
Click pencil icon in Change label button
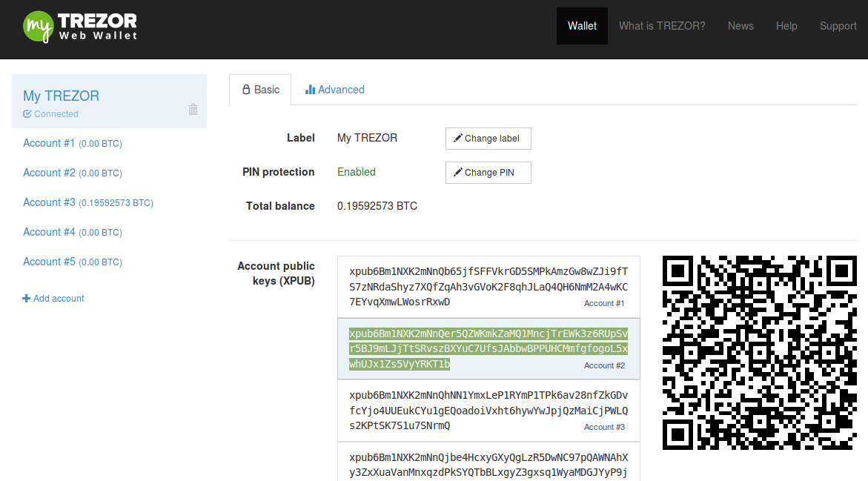[458, 138]
